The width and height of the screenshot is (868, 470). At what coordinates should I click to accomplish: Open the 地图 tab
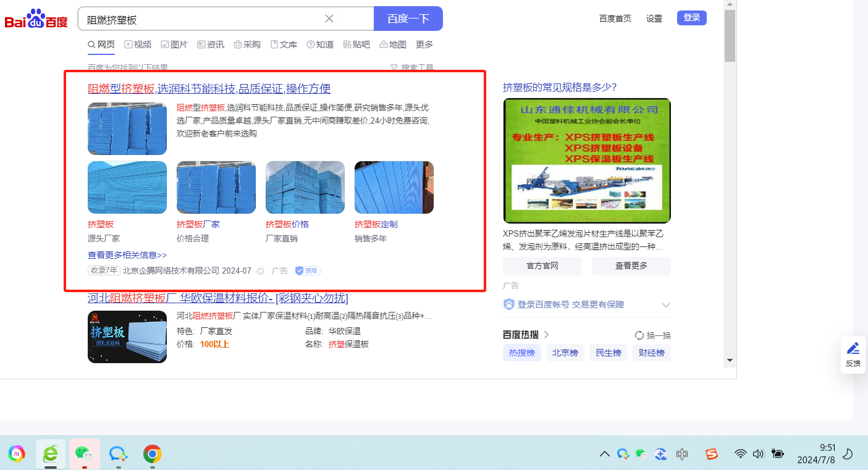(x=393, y=44)
